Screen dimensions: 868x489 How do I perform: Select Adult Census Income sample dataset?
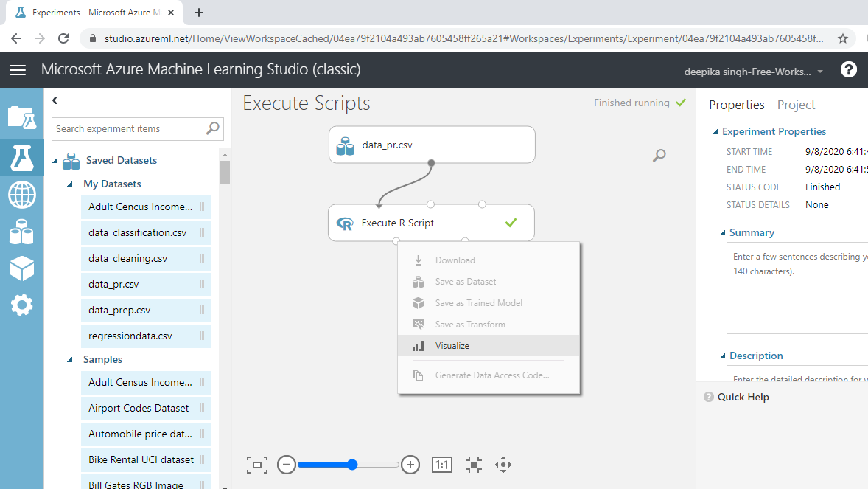(146, 383)
